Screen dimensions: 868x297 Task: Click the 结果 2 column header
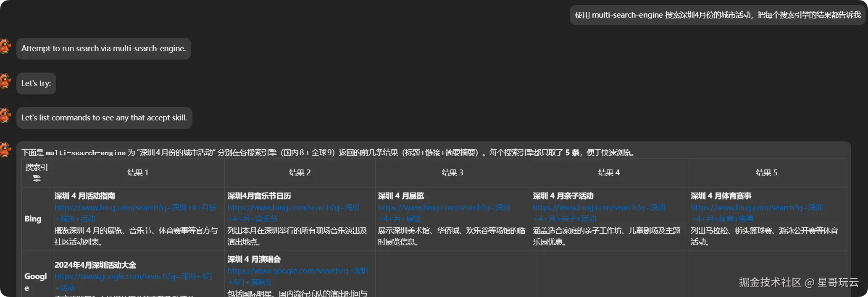300,173
